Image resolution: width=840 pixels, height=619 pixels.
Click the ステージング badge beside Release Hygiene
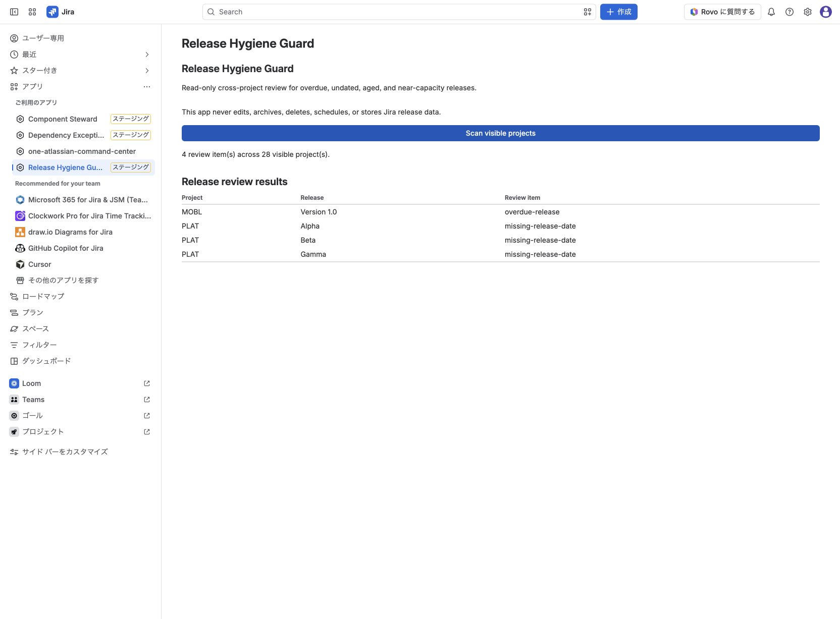(131, 167)
